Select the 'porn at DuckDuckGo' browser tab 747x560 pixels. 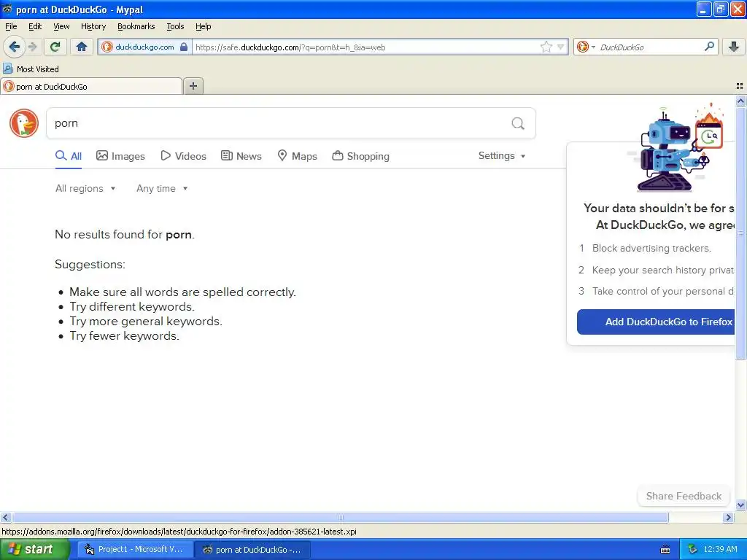(91, 86)
